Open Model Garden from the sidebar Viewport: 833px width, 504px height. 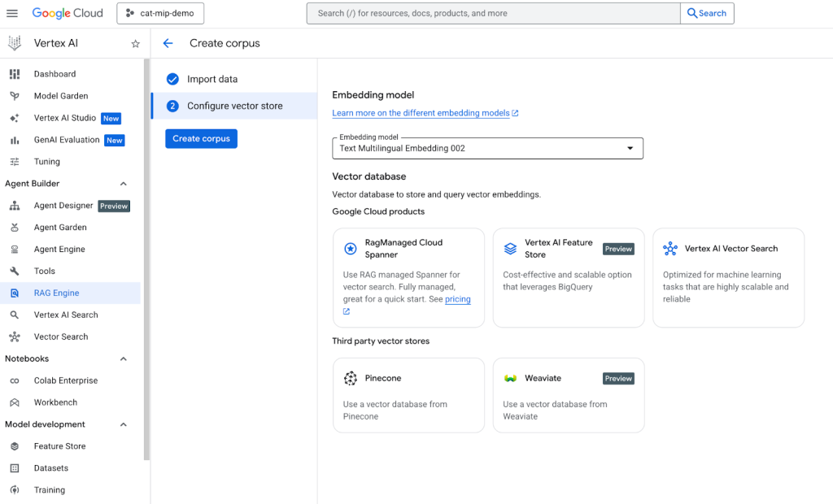(x=60, y=96)
